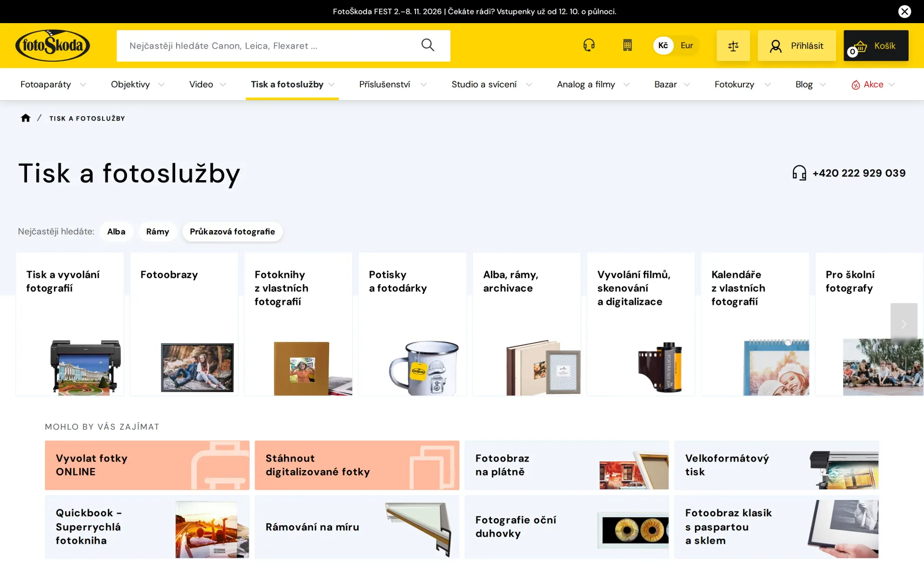924x578 pixels.
Task: Expand the Video menu chevron
Action: 223,85
